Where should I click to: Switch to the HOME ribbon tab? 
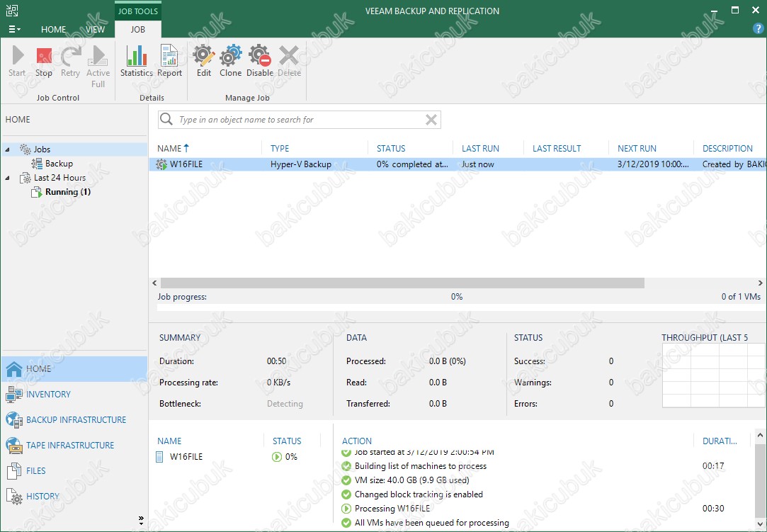coord(53,29)
